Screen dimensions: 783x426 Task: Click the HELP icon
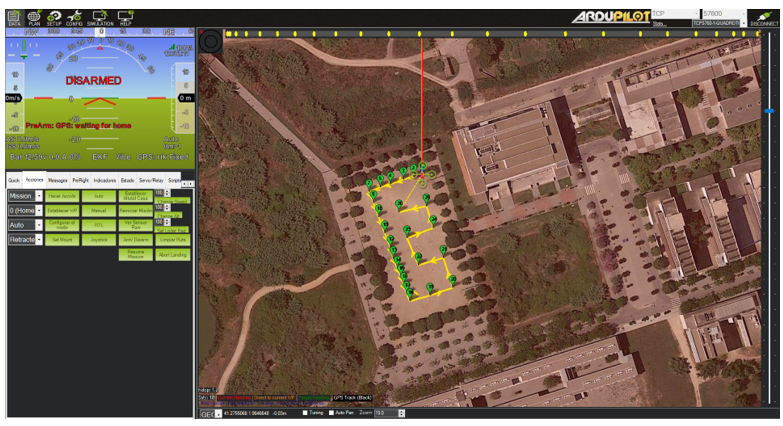click(x=125, y=17)
